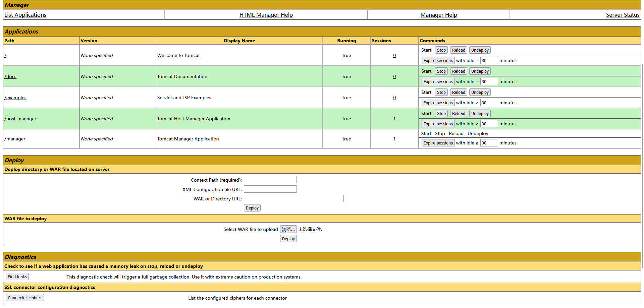Expire sessions for /host-manager application
The width and height of the screenshot is (644, 308).
(438, 124)
